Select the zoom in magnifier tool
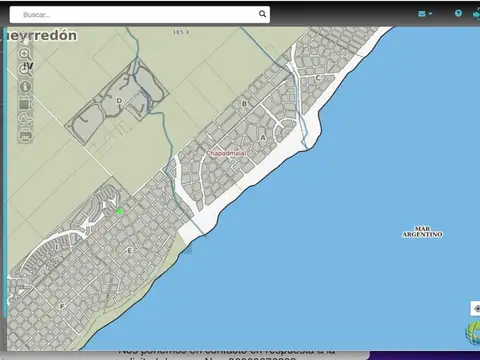 25,54
